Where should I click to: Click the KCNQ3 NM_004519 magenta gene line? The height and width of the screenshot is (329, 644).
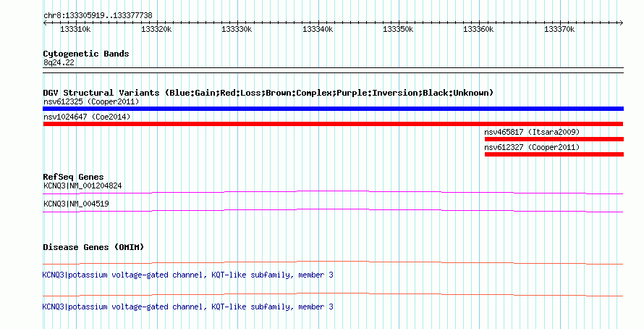(333, 210)
